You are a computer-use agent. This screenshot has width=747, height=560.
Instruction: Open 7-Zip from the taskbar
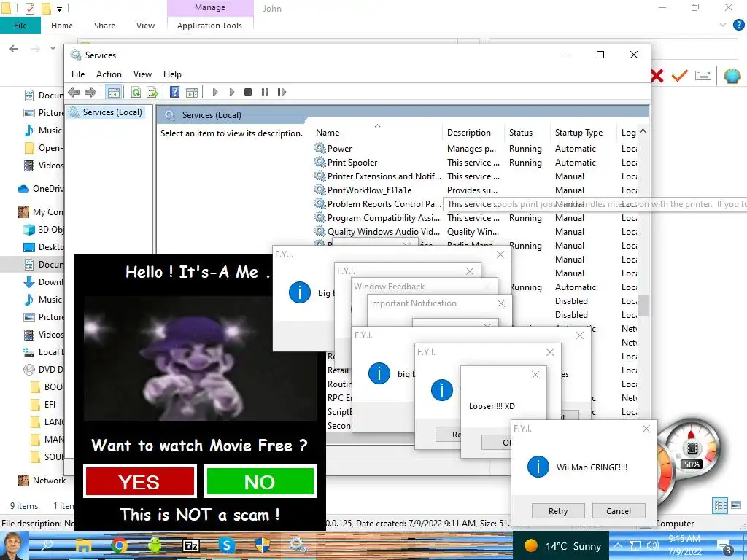191,545
